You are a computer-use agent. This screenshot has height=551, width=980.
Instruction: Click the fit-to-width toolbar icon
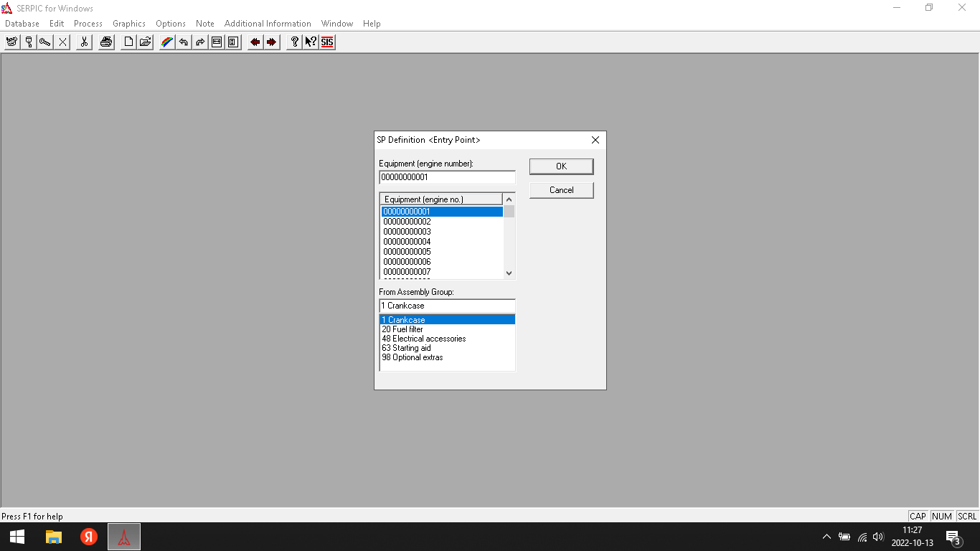click(x=217, y=42)
